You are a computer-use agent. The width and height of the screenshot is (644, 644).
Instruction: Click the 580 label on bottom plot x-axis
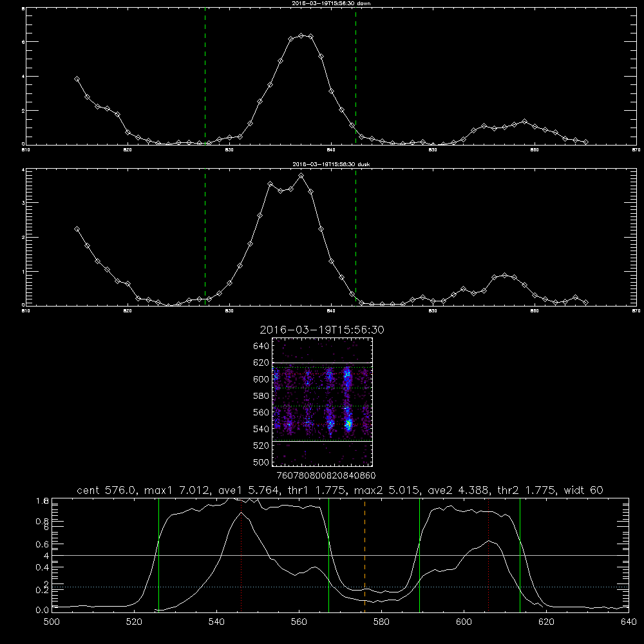click(381, 622)
